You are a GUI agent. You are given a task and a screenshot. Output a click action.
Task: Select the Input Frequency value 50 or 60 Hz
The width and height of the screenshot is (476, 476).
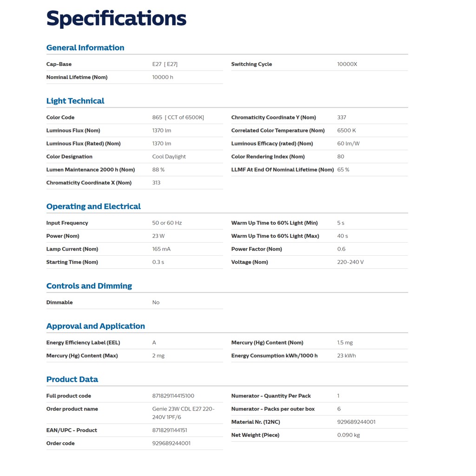pos(167,223)
